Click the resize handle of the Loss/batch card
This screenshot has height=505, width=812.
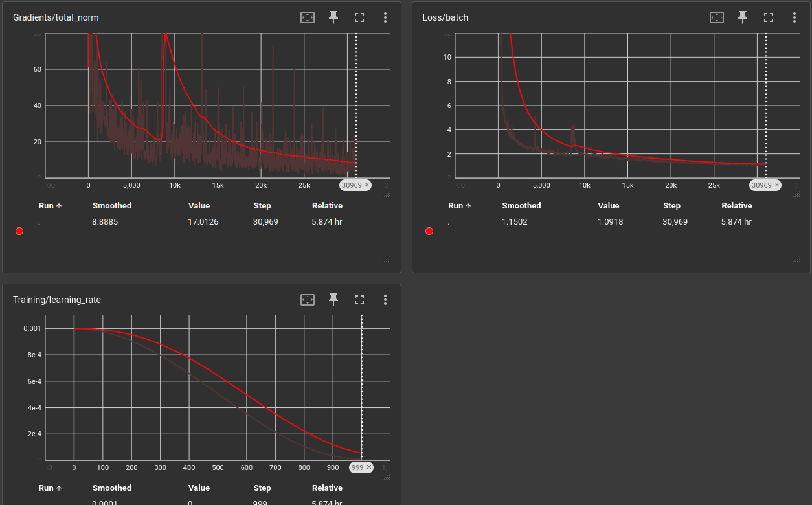click(x=796, y=258)
